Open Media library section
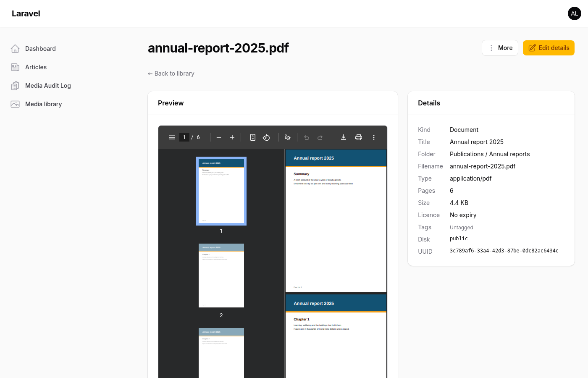This screenshot has height=378, width=588. click(43, 104)
